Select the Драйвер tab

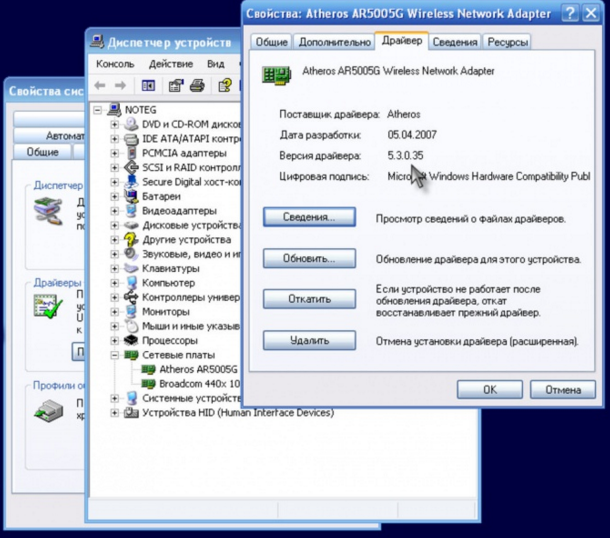(402, 40)
